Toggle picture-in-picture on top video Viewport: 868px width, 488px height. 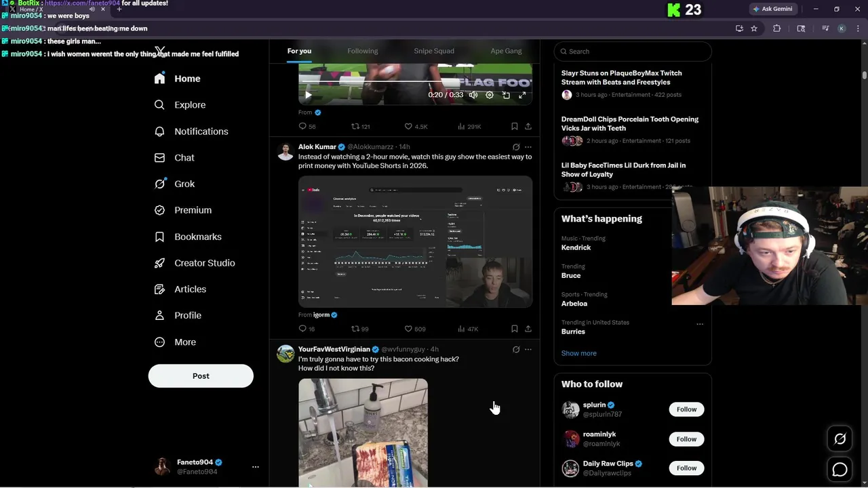click(x=506, y=96)
